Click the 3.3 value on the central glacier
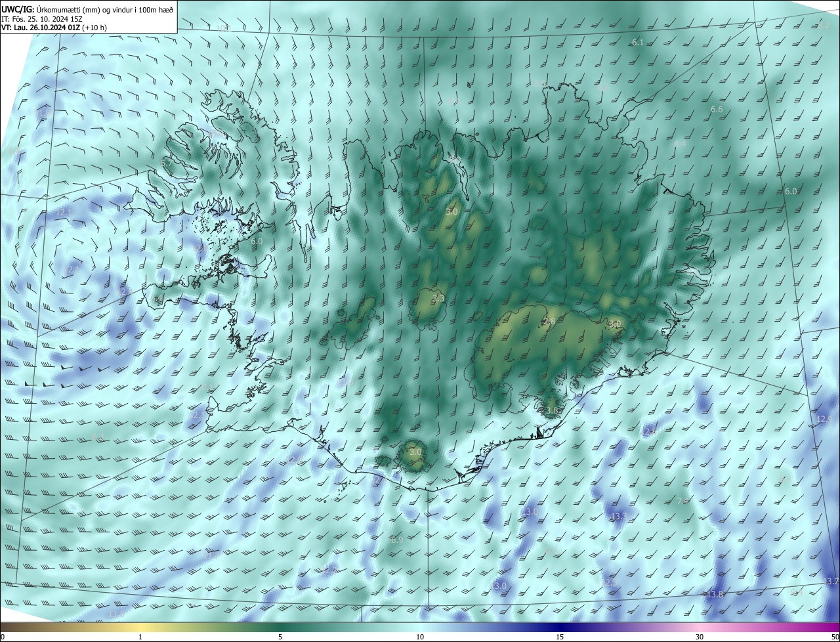This screenshot has width=840, height=642. click(x=439, y=298)
